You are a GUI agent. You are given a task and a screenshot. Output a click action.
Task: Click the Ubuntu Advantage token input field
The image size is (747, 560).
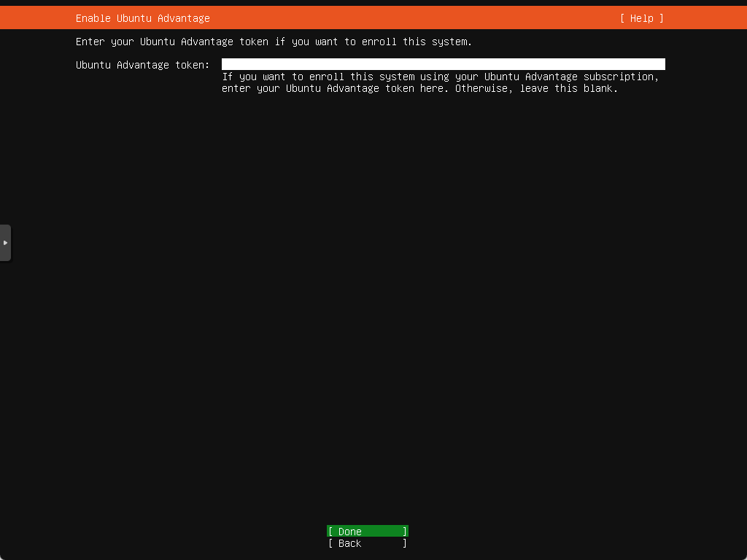click(x=443, y=64)
